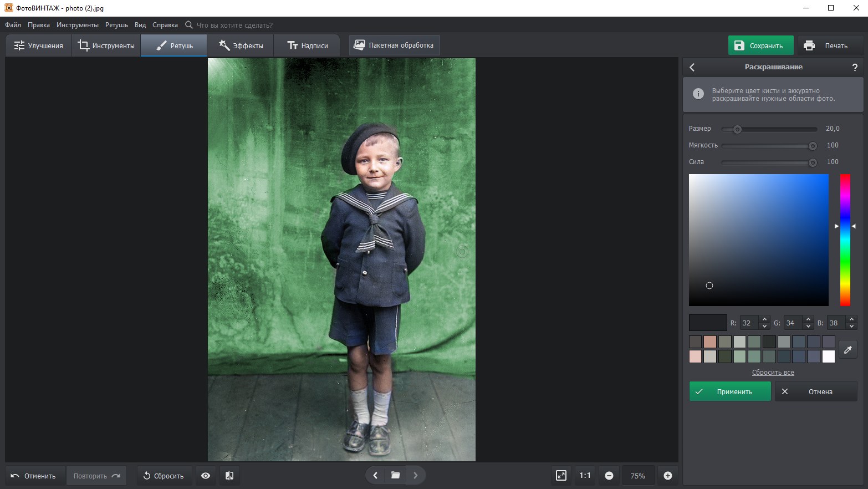Zoom in with the plus icon

668,476
